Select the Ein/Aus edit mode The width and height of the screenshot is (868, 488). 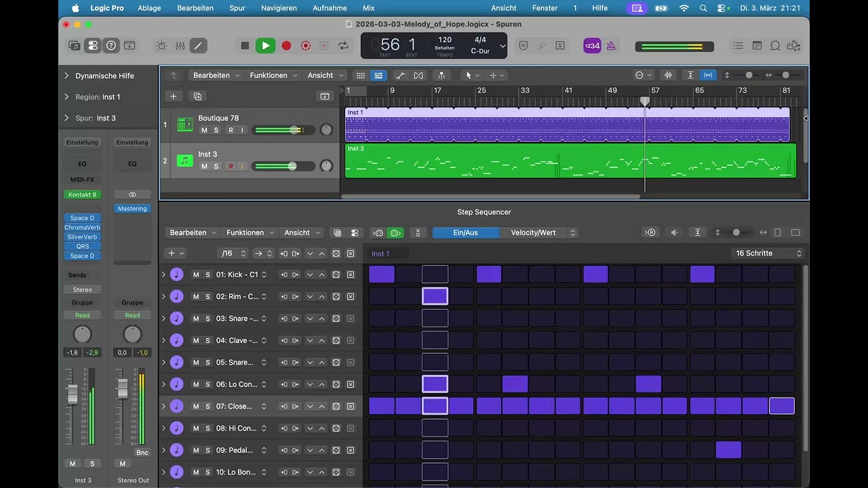[466, 232]
